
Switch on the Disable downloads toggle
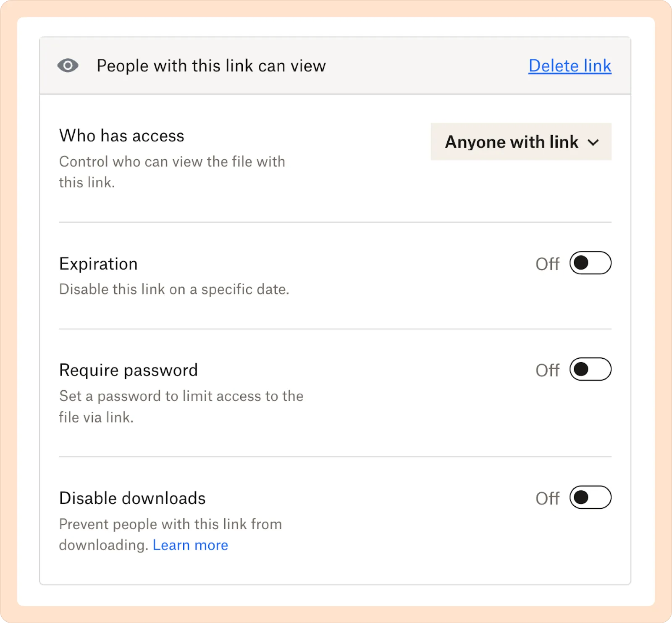tap(590, 497)
